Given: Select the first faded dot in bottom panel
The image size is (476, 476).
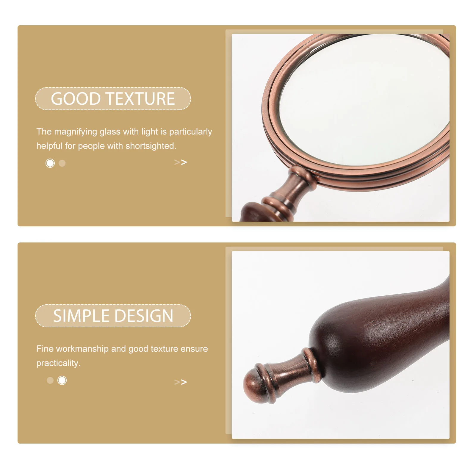Looking at the screenshot, I should coord(50,380).
